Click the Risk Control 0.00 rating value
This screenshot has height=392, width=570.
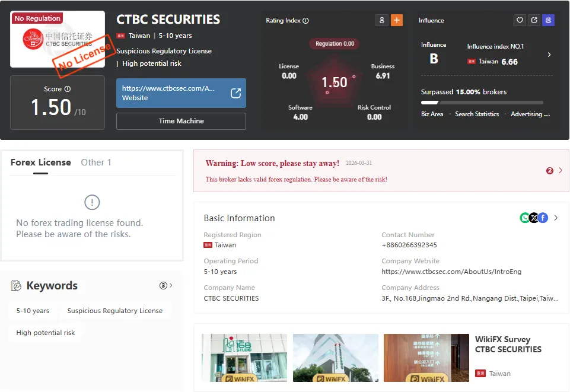tap(374, 117)
